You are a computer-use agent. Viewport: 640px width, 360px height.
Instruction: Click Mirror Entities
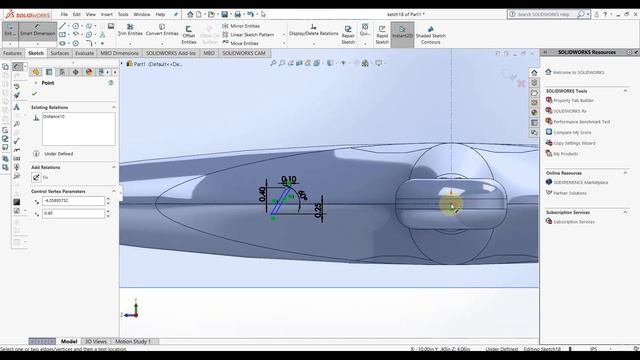coord(241,26)
